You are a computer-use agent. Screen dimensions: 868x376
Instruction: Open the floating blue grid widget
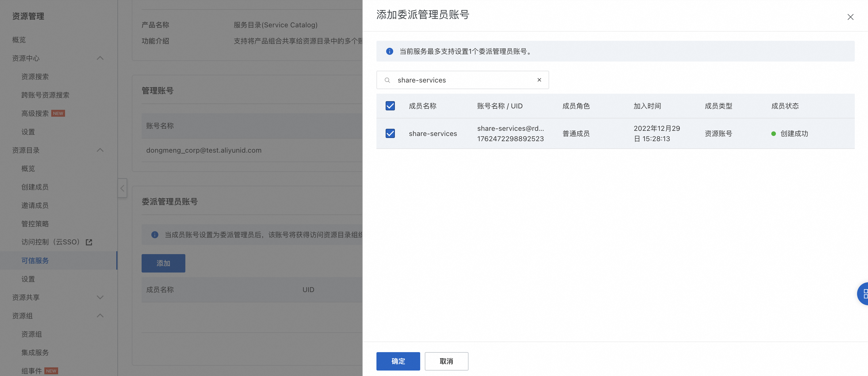(x=864, y=293)
